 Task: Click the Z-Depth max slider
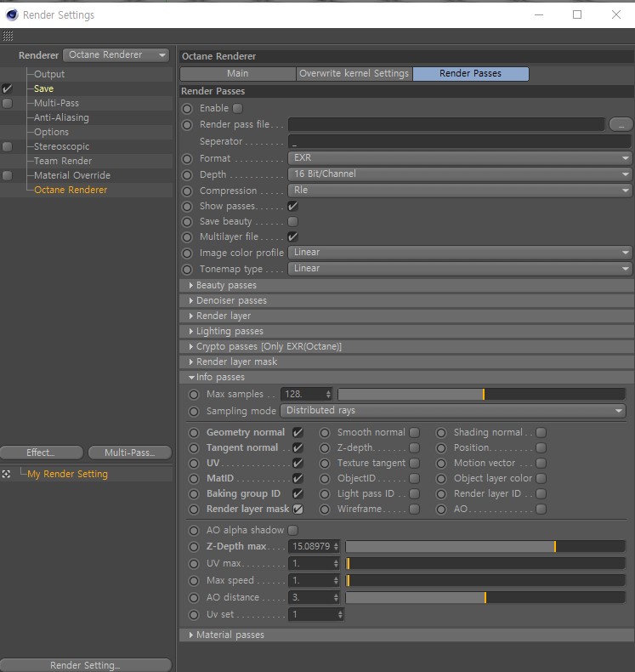(485, 546)
